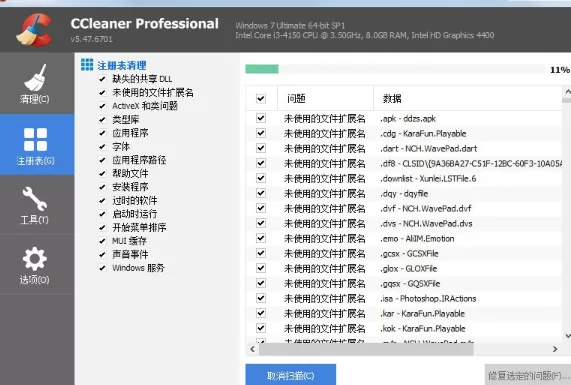Click the vertical scrollbar up arrow
This screenshot has width=571, height=385.
567,91
